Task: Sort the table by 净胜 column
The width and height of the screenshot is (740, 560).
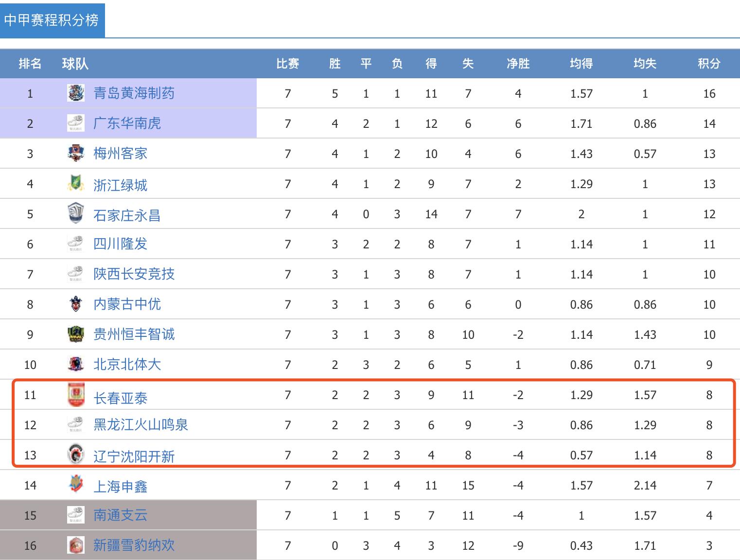Action: coord(518,64)
